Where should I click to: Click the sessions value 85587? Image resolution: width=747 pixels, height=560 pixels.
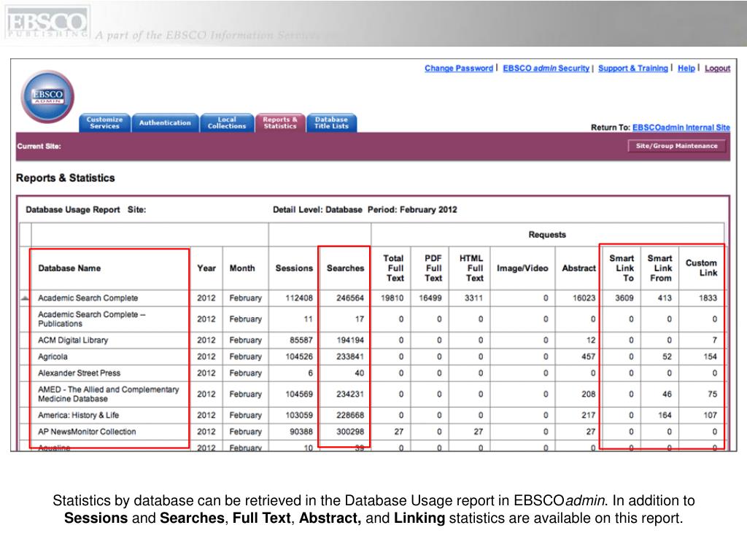(301, 340)
